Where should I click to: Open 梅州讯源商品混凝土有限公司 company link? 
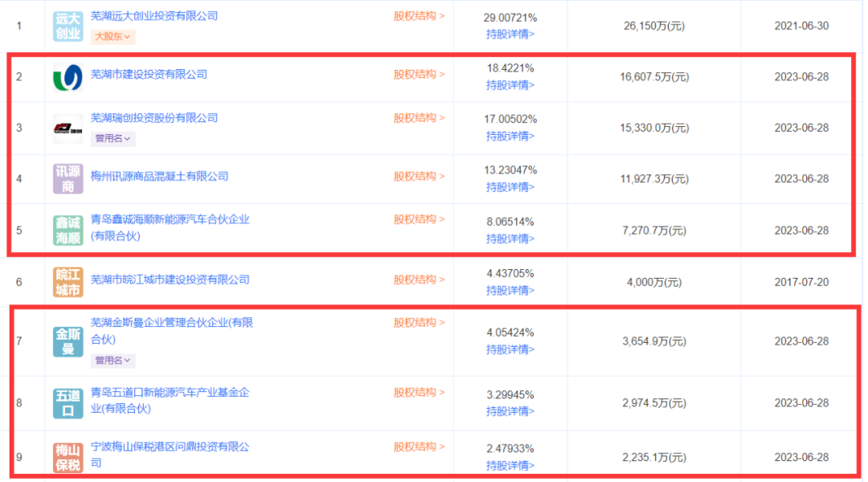coord(159,176)
